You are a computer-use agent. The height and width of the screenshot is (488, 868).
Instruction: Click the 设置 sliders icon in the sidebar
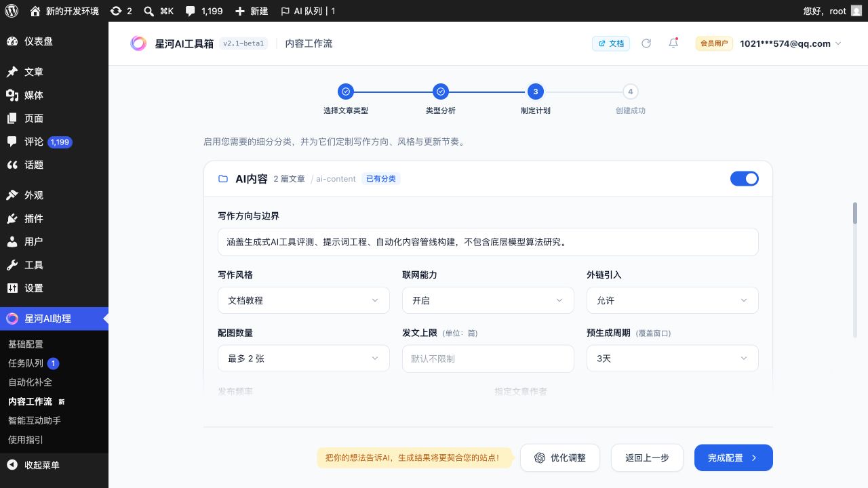(x=12, y=288)
